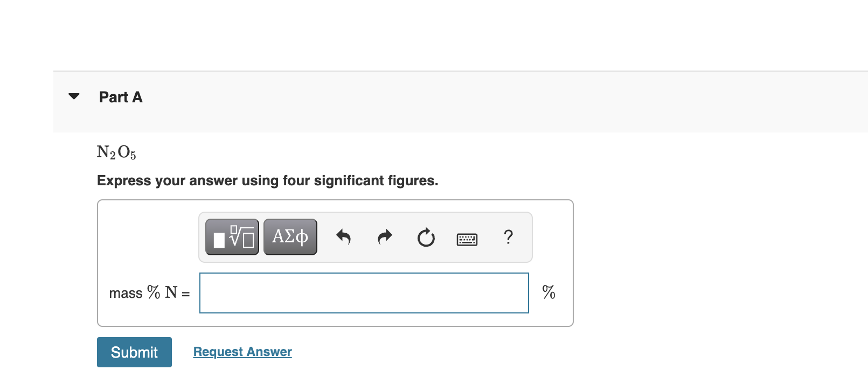Click the Part A section header
This screenshot has height=370, width=868.
tap(120, 97)
